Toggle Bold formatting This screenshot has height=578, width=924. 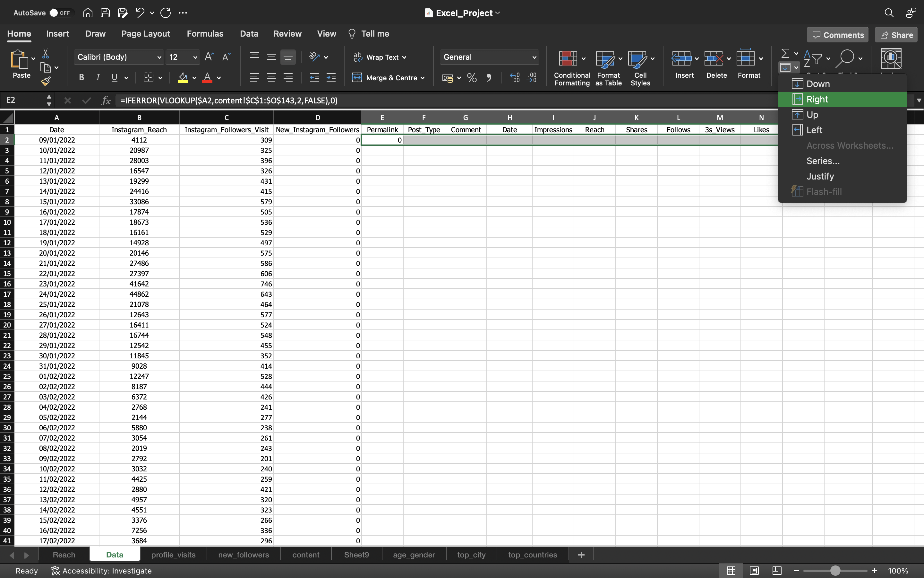pos(81,78)
